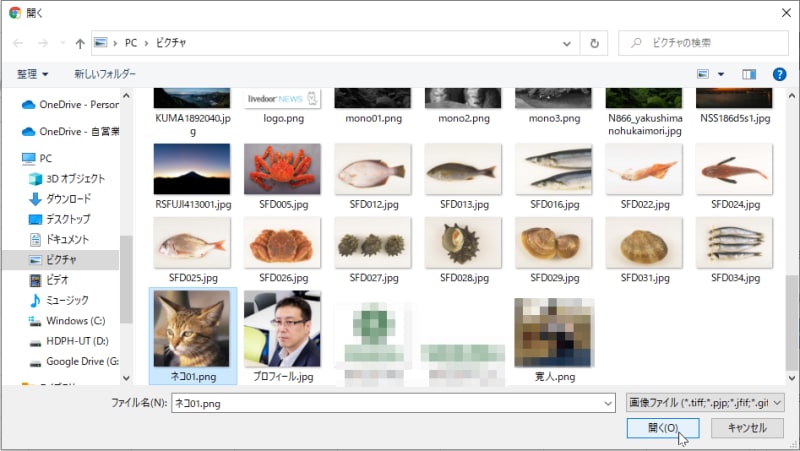The width and height of the screenshot is (800, 451).
Task: Open the help question mark icon
Action: (779, 74)
